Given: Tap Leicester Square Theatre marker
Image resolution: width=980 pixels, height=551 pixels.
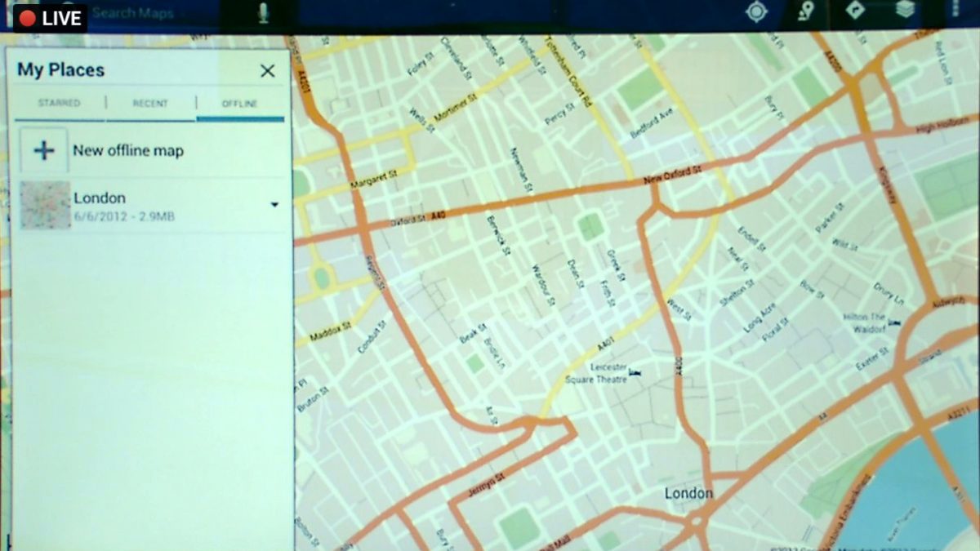Looking at the screenshot, I should point(636,373).
